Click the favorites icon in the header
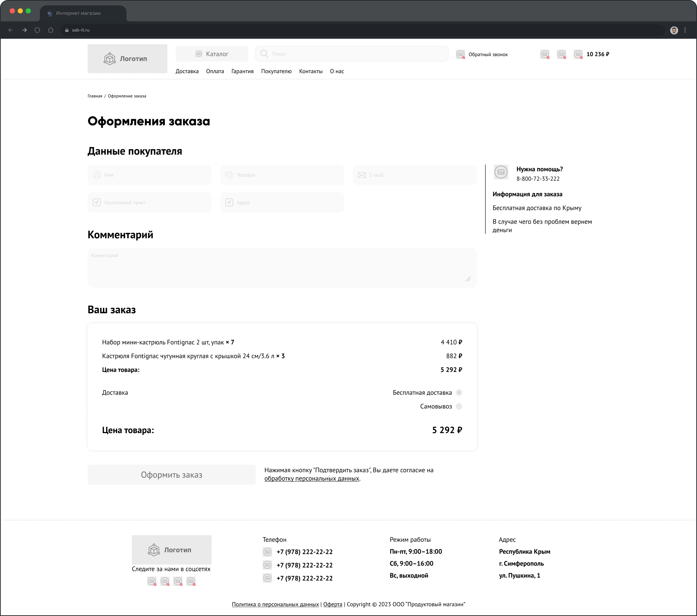Image resolution: width=697 pixels, height=616 pixels. [x=545, y=54]
